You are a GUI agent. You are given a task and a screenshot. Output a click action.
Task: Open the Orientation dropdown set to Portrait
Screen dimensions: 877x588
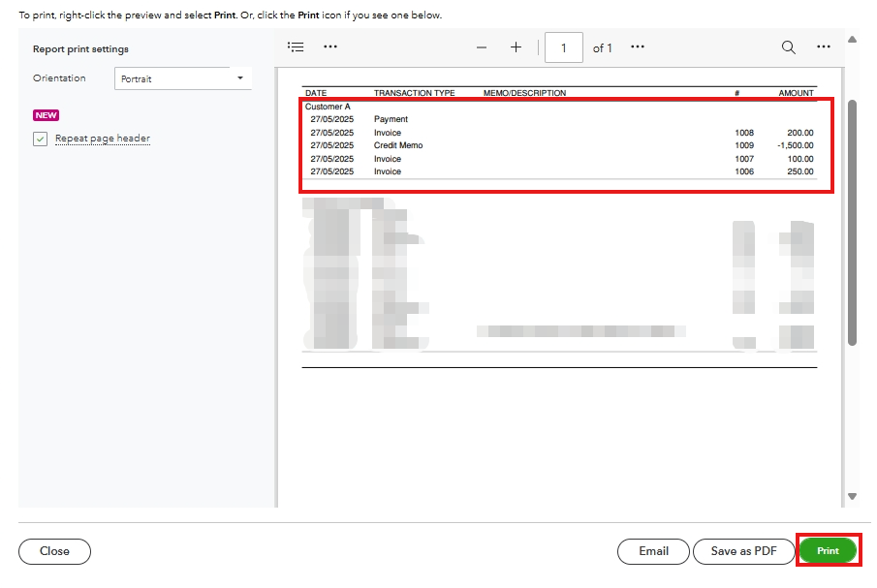(183, 78)
